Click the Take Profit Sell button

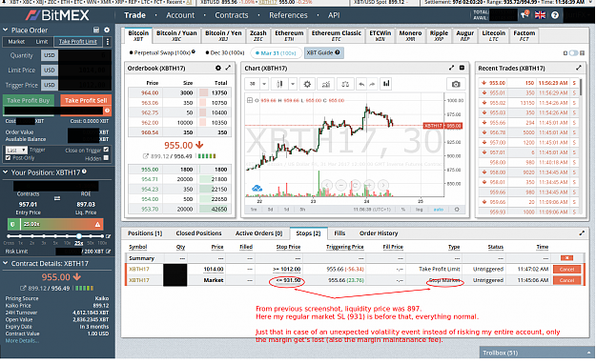tap(86, 100)
